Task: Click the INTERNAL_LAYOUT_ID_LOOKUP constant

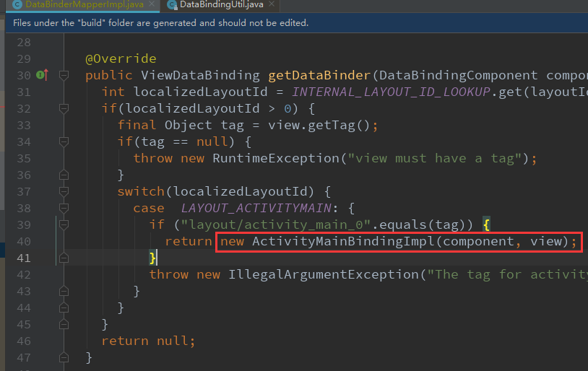Action: pos(391,92)
